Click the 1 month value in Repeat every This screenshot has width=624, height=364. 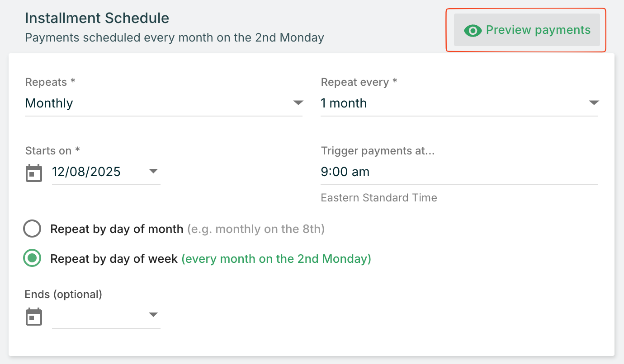pyautogui.click(x=344, y=103)
